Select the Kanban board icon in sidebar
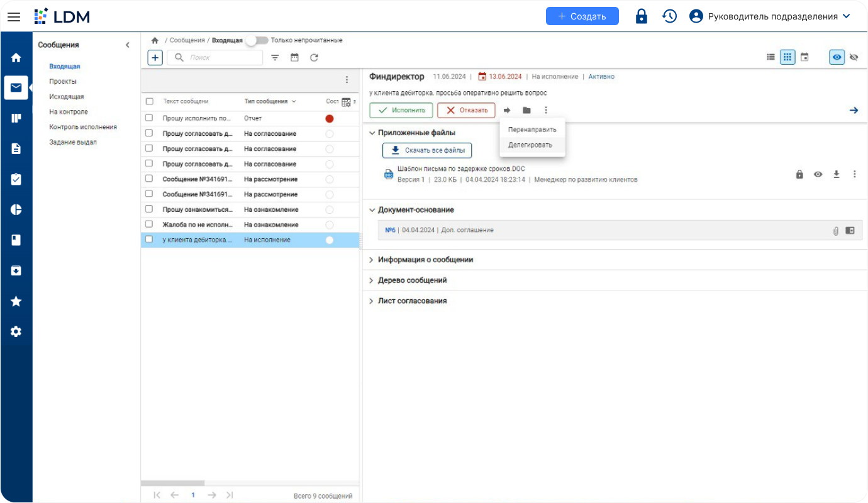The width and height of the screenshot is (868, 503). coord(16,118)
